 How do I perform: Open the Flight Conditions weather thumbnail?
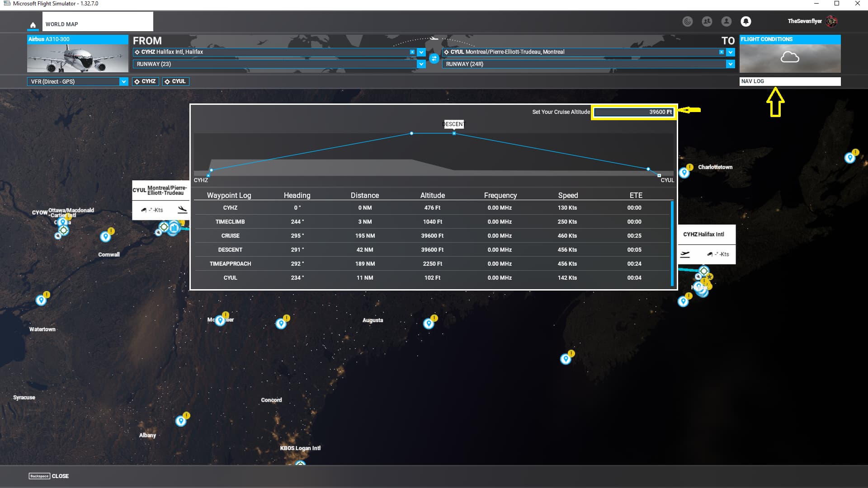tap(790, 58)
